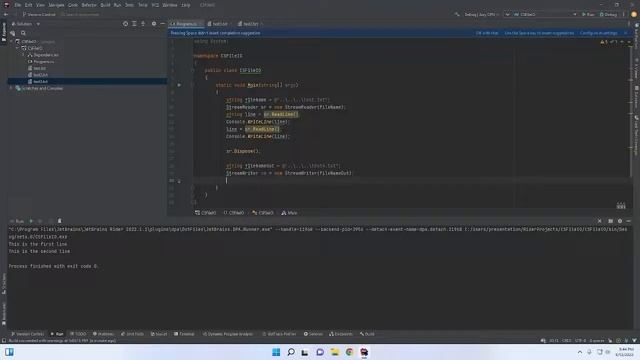Click the Search Everywhere field in toolbar
Screen dimensions: 640x360
(x=80, y=14)
